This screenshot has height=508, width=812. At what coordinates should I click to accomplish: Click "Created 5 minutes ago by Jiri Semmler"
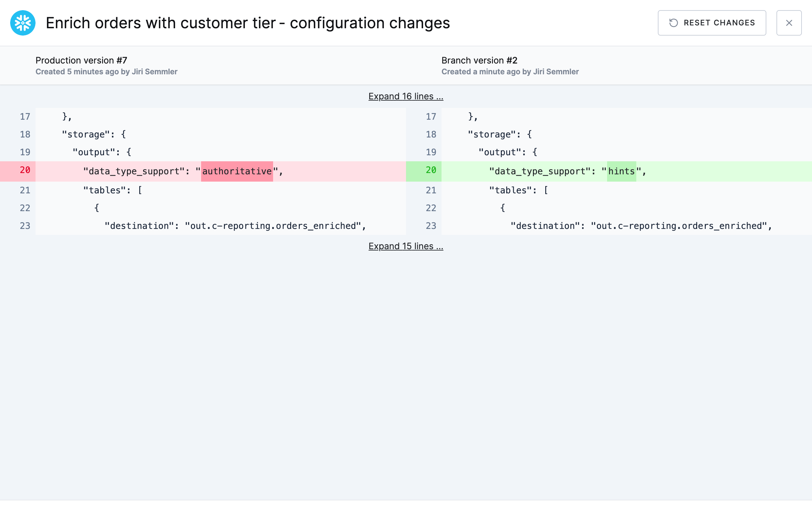[x=106, y=72]
